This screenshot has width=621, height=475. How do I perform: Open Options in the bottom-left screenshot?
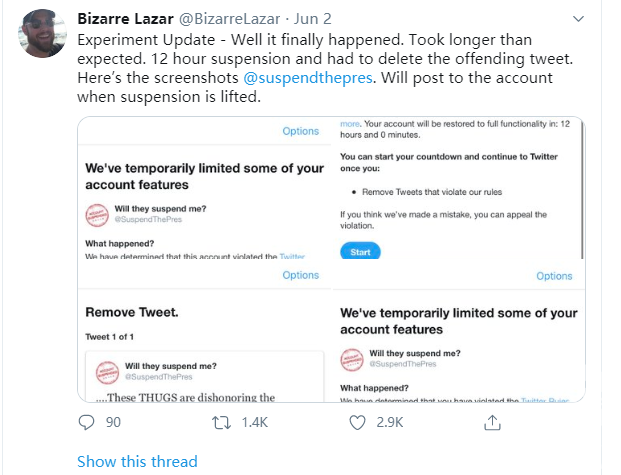300,275
